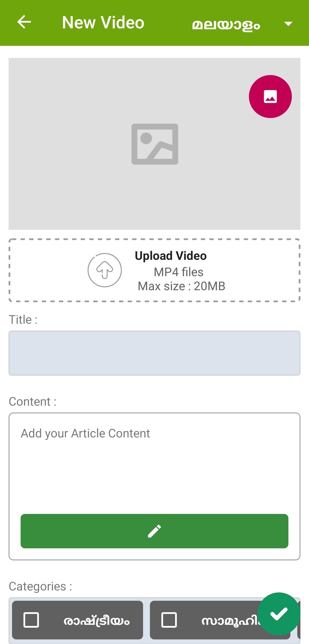
Task: Check the രാഷ്ട്രീയം category checkbox
Action: coord(31,620)
